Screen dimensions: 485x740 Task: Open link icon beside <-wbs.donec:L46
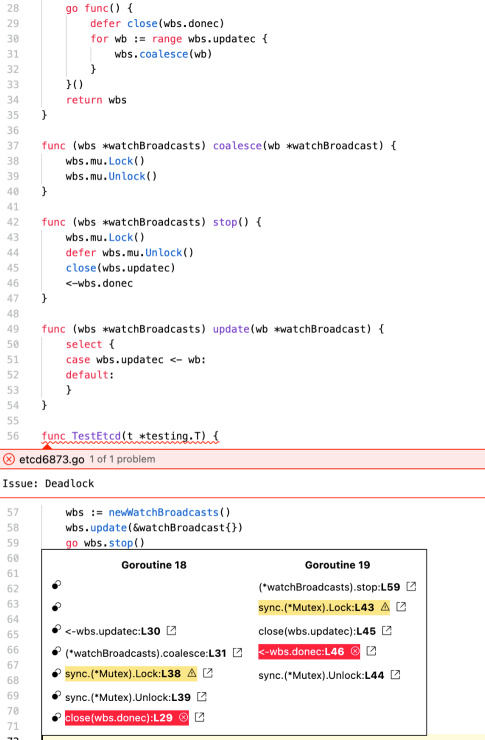coord(371,651)
